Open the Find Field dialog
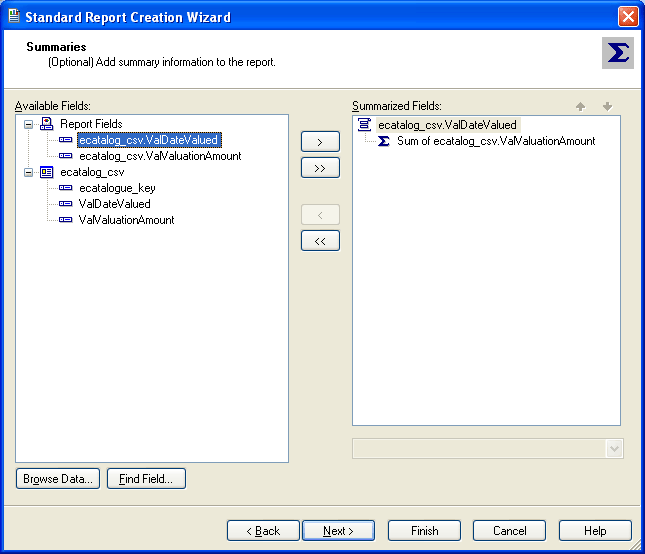The height and width of the screenshot is (554, 645). coord(146,479)
